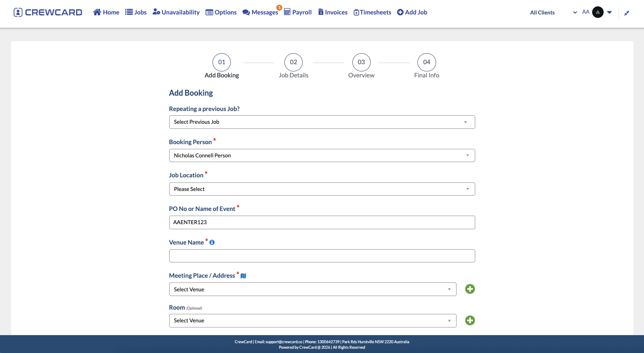Click the CrewCard logo
The height and width of the screenshot is (353, 644).
coord(48,12)
